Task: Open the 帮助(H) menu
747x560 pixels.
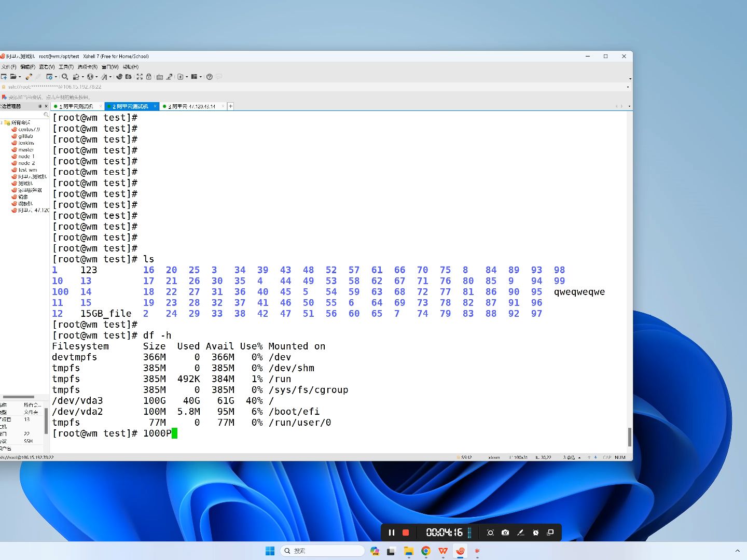Action: (131, 67)
